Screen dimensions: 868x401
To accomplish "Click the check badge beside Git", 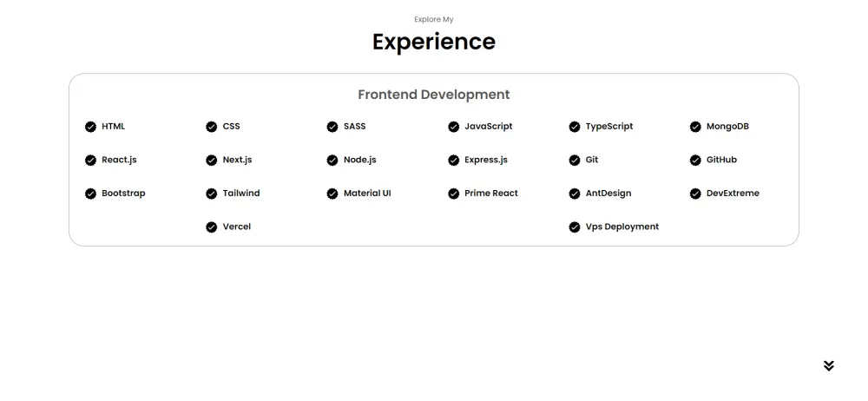I will pos(575,161).
